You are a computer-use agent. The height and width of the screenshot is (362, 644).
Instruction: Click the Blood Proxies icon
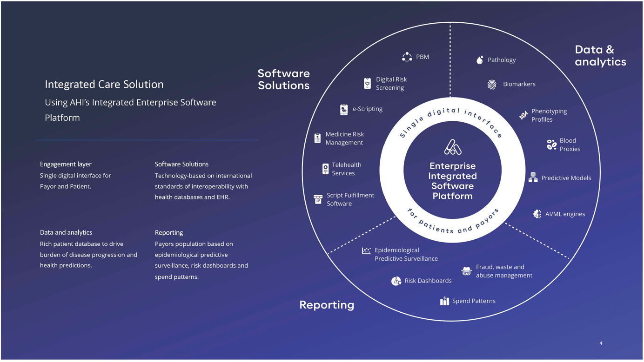point(551,145)
